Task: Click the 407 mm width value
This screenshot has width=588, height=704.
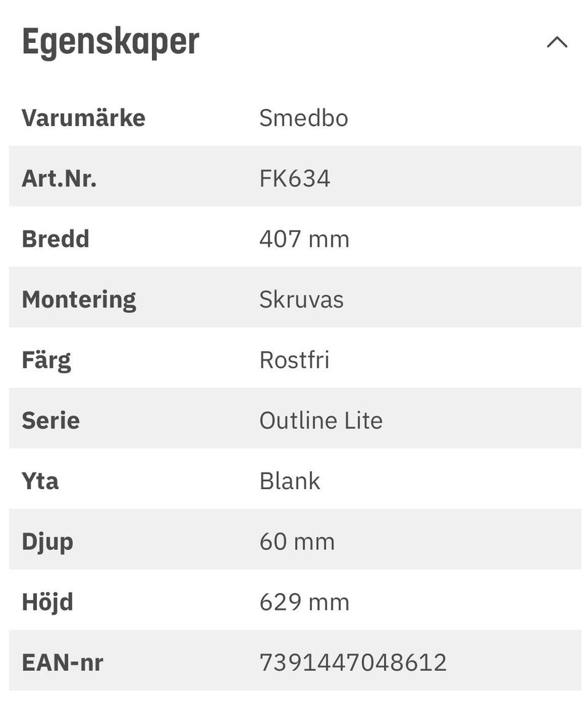Action: pos(304,239)
